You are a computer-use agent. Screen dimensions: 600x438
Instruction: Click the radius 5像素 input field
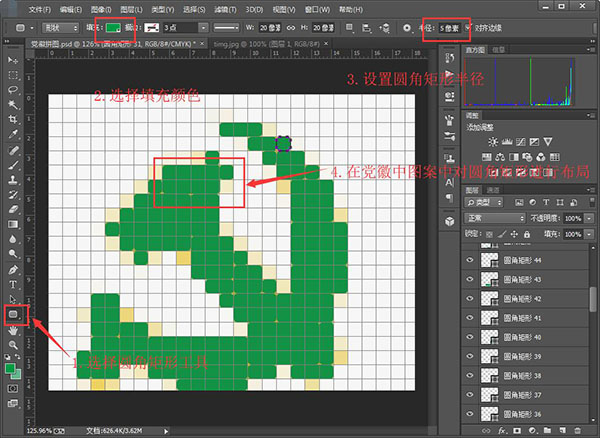(x=449, y=28)
